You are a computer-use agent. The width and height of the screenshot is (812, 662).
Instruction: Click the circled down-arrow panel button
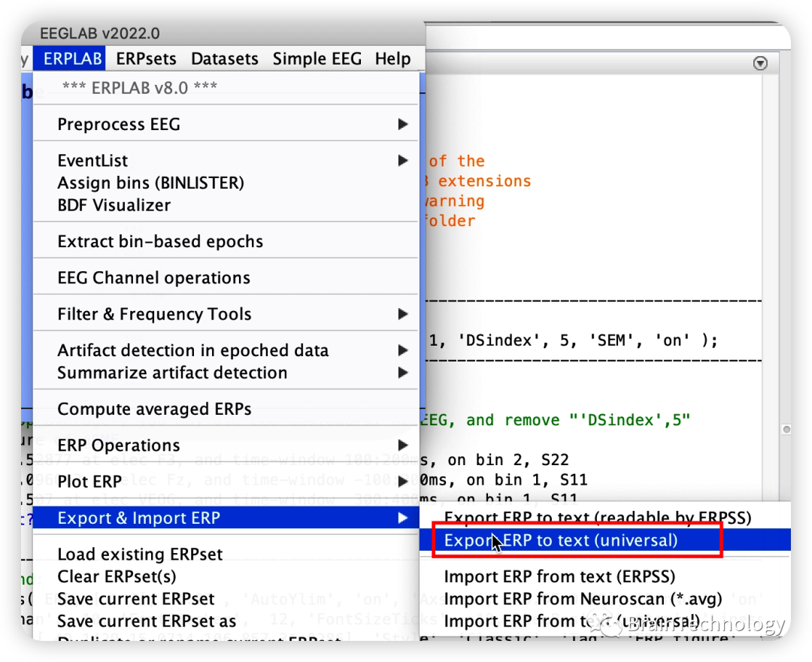760,64
